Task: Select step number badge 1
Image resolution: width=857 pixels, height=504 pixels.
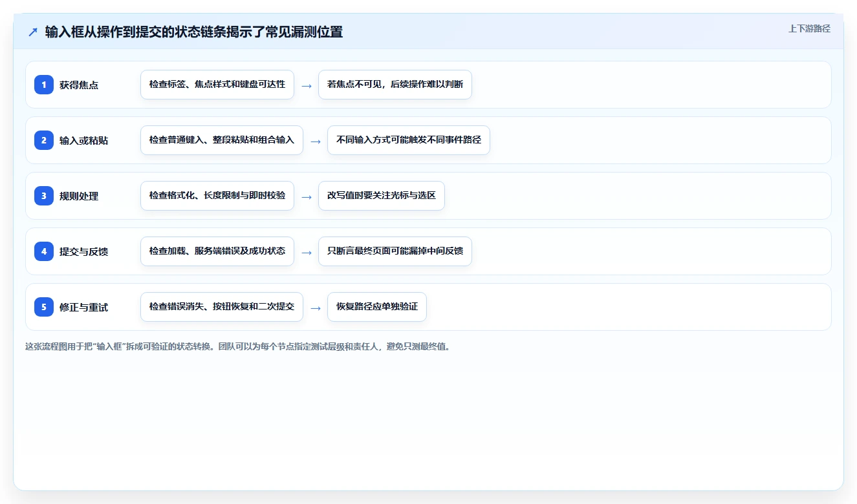Action: point(44,84)
